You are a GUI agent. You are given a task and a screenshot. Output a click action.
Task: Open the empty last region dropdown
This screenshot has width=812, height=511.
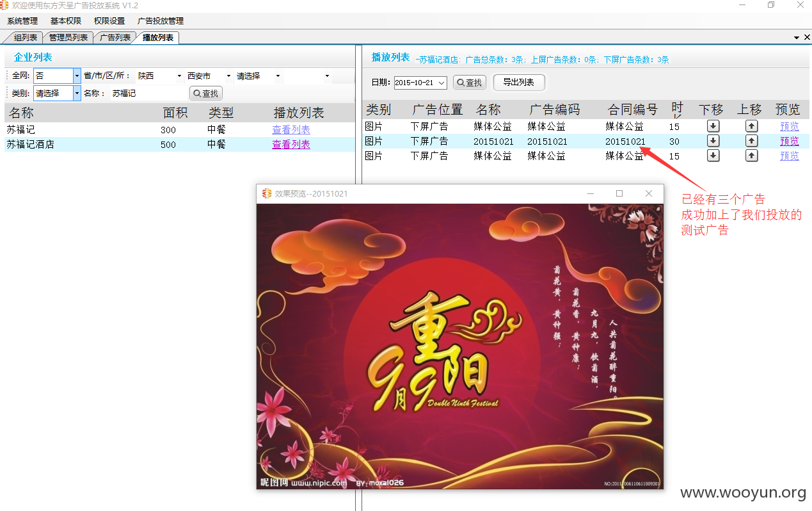point(327,76)
